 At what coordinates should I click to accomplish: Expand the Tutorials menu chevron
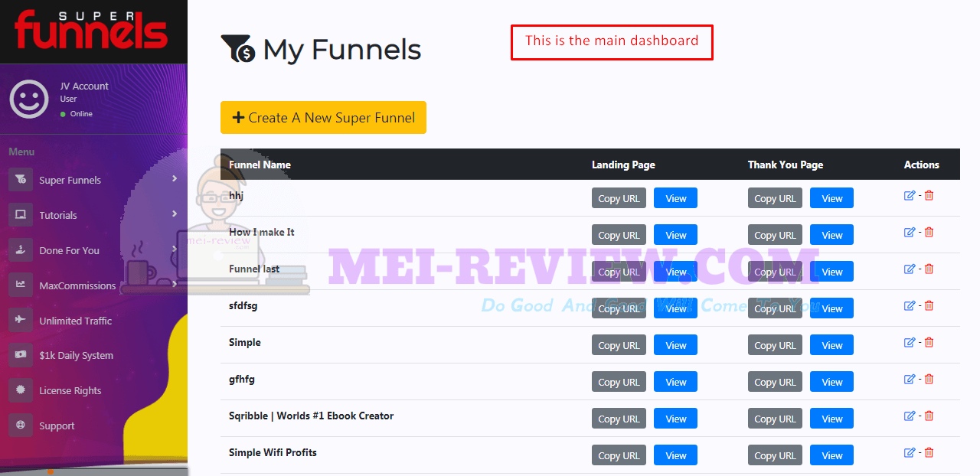(x=175, y=214)
